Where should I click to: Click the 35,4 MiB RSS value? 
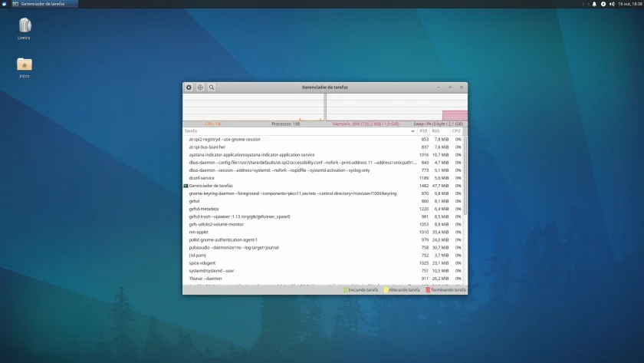coord(440,233)
